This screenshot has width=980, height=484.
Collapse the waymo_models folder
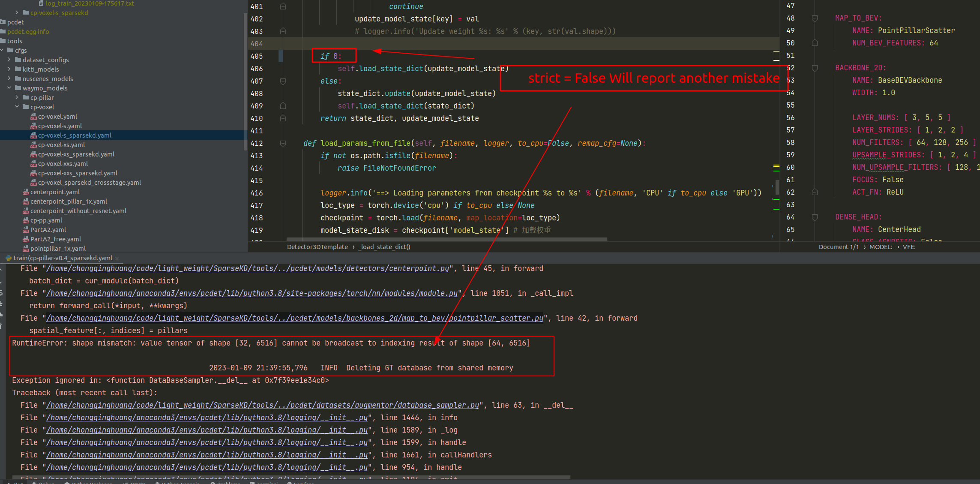(x=9, y=88)
